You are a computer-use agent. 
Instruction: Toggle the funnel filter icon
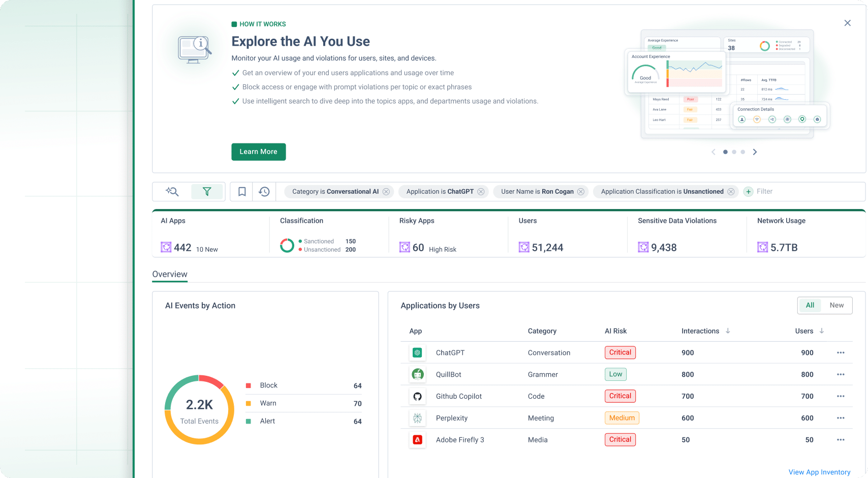point(207,192)
